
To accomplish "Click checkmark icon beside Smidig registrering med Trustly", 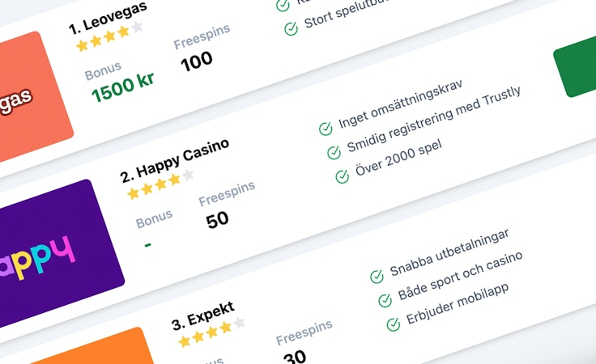I will click(334, 153).
